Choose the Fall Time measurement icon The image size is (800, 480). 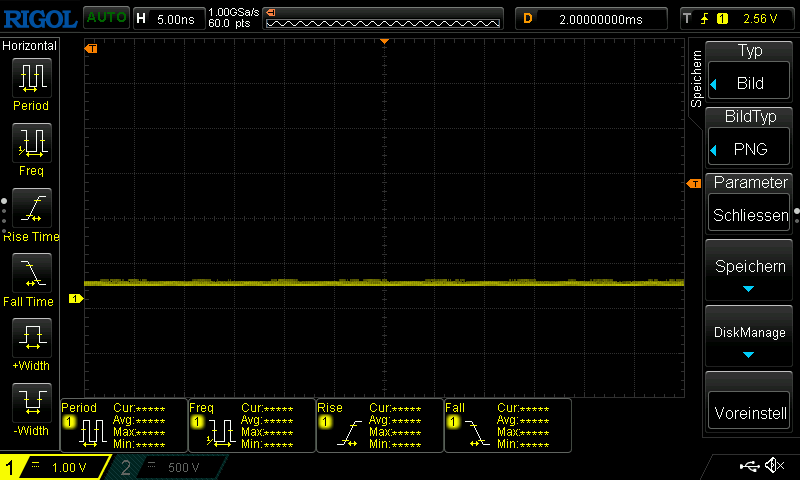(31, 273)
